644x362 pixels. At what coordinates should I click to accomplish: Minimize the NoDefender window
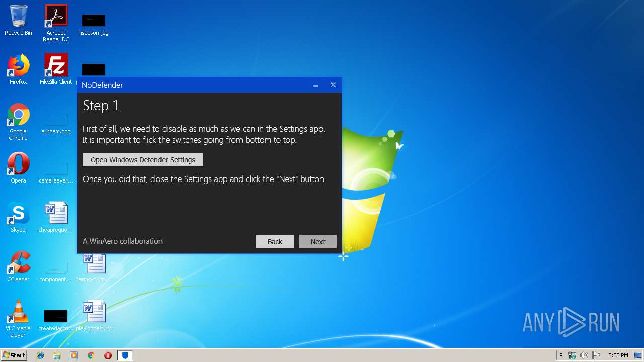tap(315, 85)
